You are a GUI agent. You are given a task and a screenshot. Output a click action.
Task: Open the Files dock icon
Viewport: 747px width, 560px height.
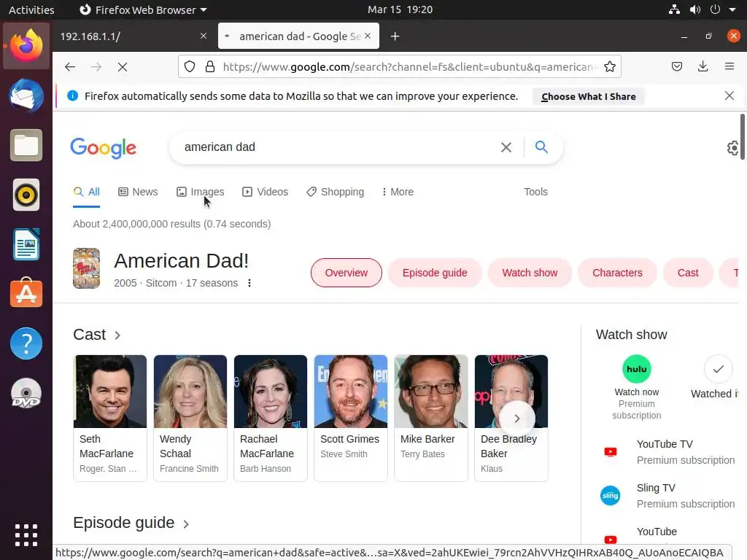(x=26, y=145)
